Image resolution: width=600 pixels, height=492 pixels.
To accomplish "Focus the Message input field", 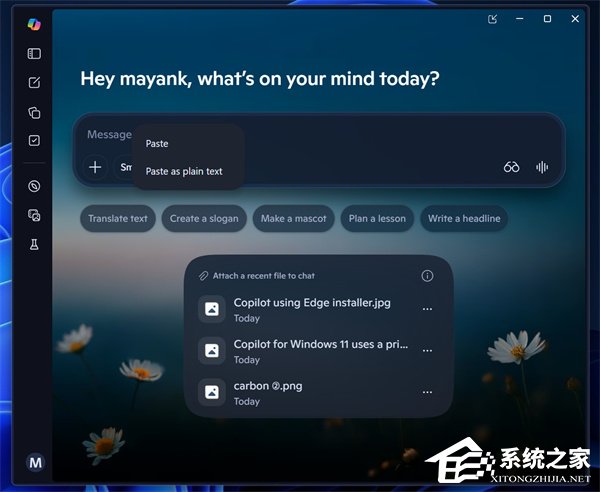I will [x=319, y=134].
